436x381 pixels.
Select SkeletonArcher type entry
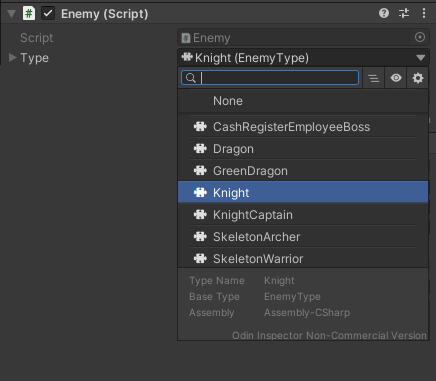point(303,237)
